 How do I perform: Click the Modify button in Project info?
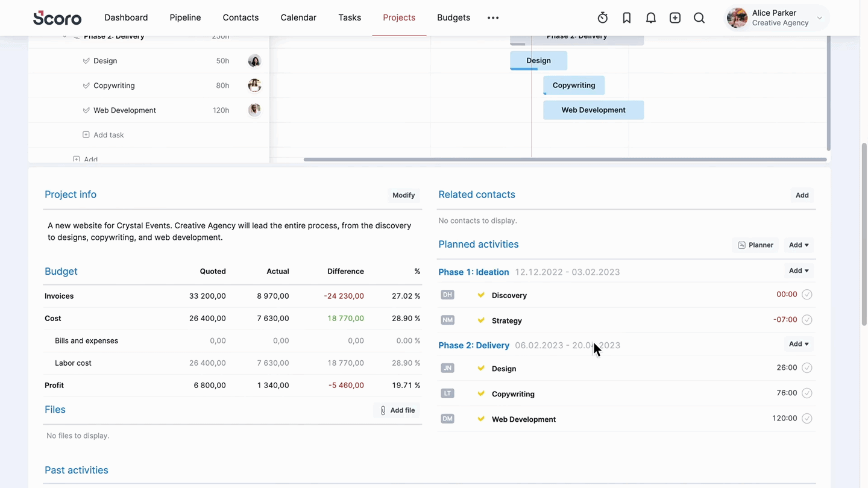(x=404, y=195)
